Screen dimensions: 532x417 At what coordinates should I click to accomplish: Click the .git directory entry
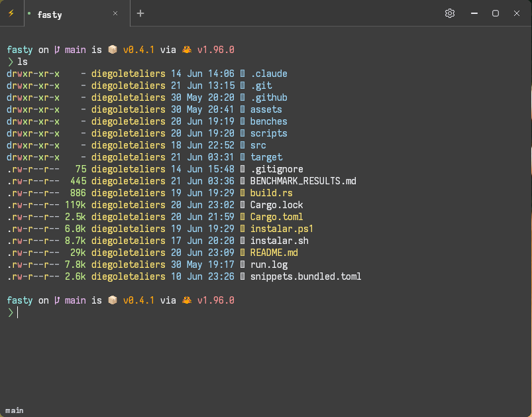point(261,86)
